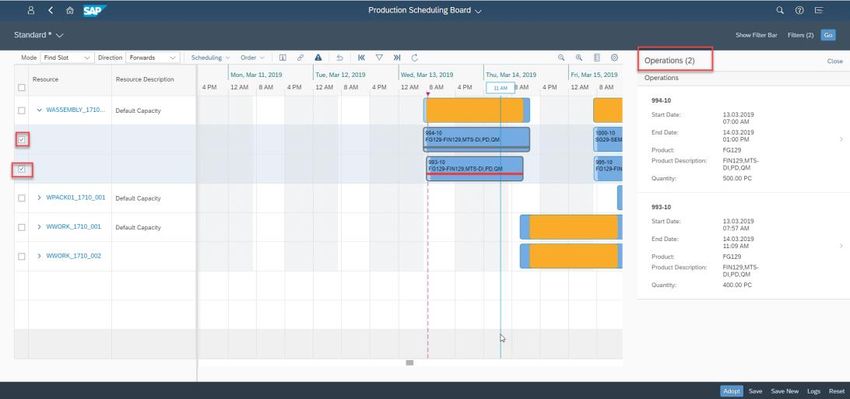Image resolution: width=850 pixels, height=399 pixels.
Task: Open the WPACK01_1710_001 resource link
Action: [x=75, y=198]
